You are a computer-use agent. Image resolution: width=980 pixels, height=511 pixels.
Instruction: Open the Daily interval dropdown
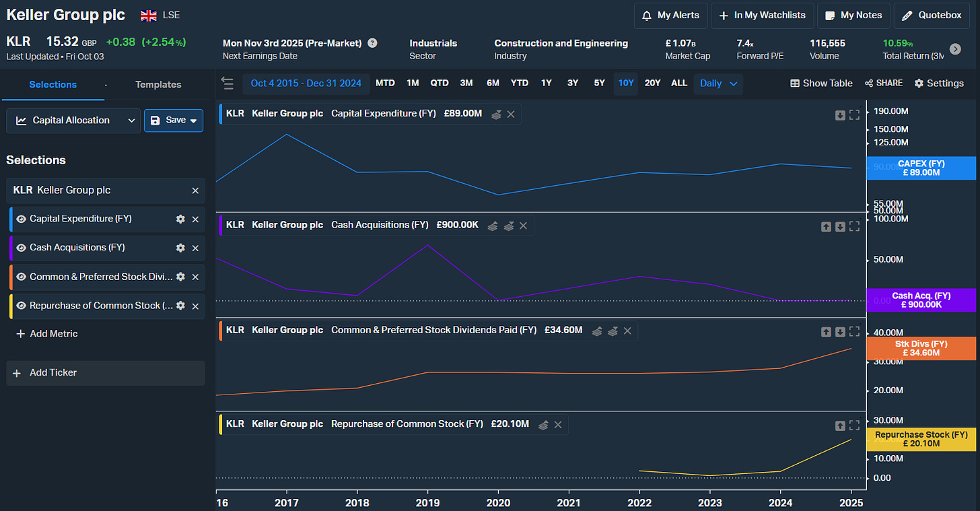click(x=719, y=83)
